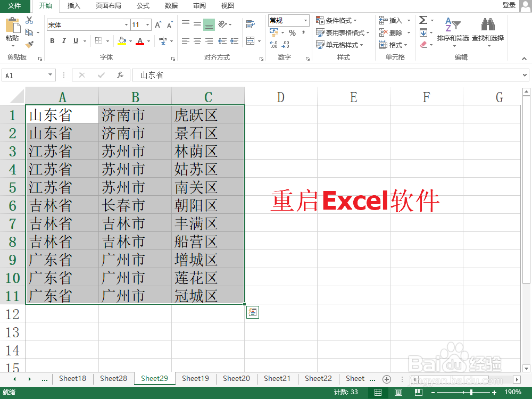The height and width of the screenshot is (399, 532).
Task: Click the Cut scissors icon
Action: [29, 20]
